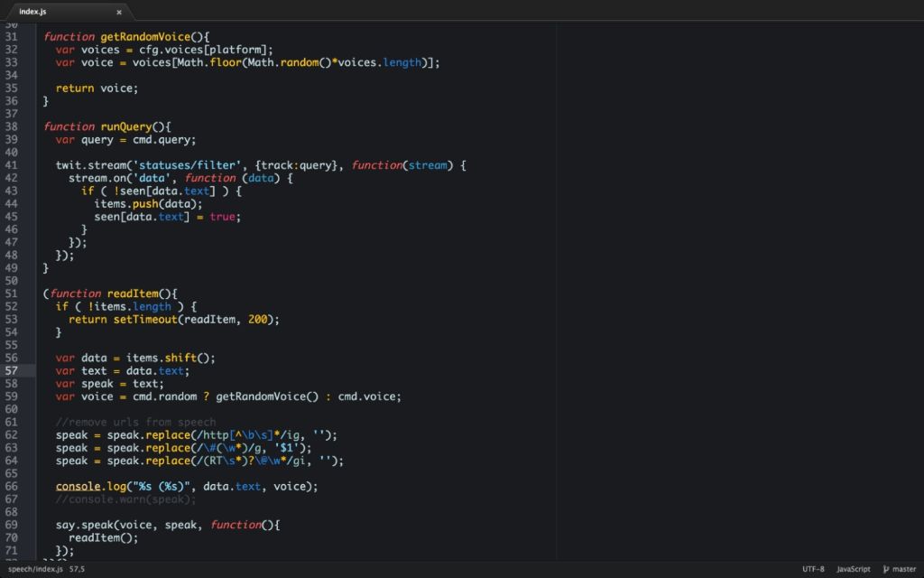Click the master branch label in status bar
Image resolution: width=924 pixels, height=578 pixels.
(904, 569)
